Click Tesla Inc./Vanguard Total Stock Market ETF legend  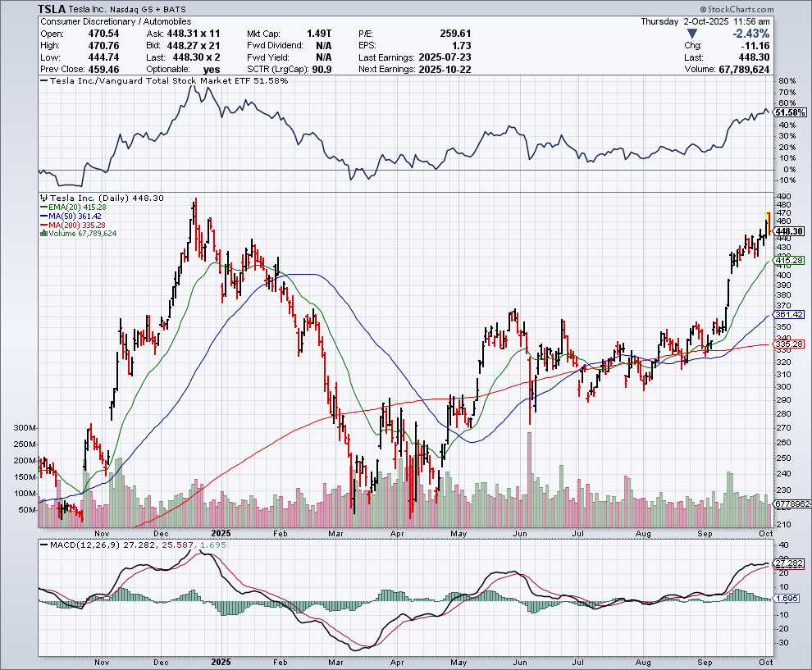pyautogui.click(x=164, y=81)
